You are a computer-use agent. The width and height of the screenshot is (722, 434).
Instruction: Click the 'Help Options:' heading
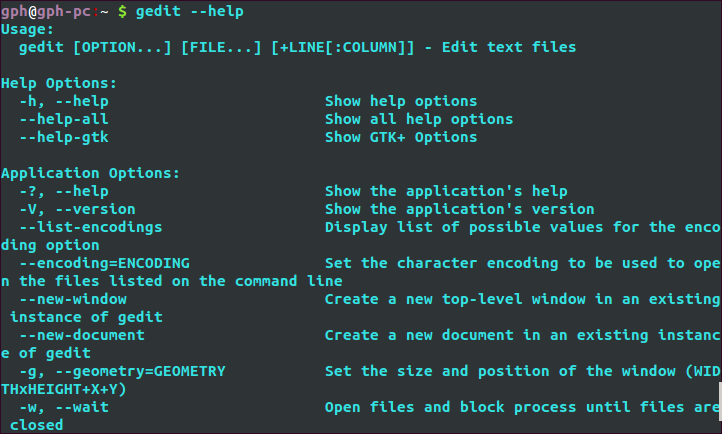pyautogui.click(x=59, y=83)
